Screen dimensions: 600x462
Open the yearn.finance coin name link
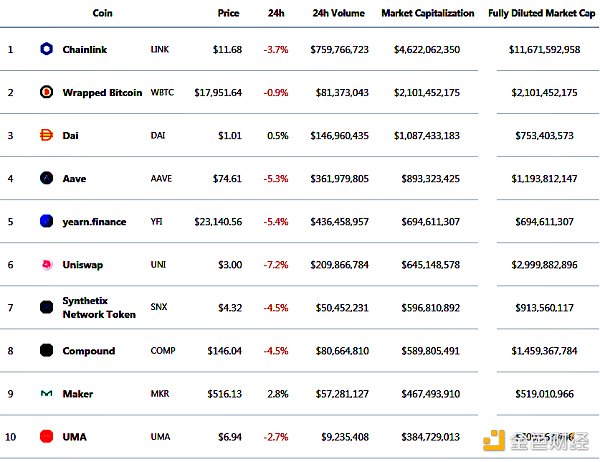[94, 221]
